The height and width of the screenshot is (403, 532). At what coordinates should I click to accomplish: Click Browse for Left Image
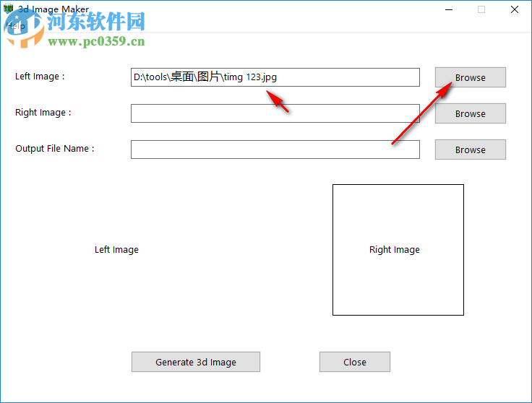coord(471,77)
